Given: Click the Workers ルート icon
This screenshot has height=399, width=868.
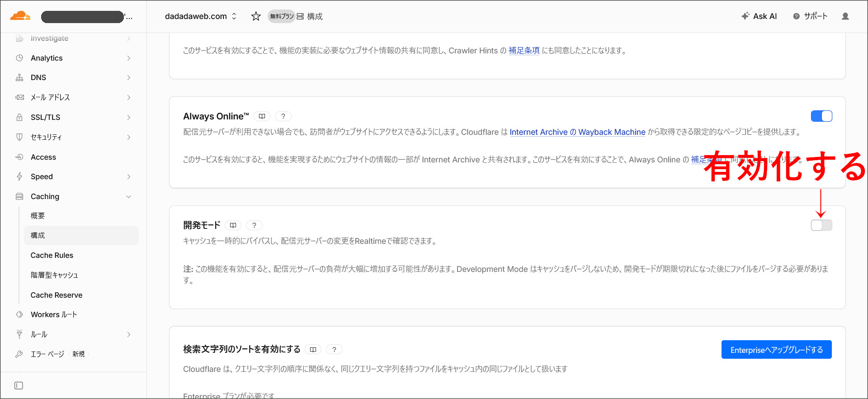Looking at the screenshot, I should coord(19,314).
